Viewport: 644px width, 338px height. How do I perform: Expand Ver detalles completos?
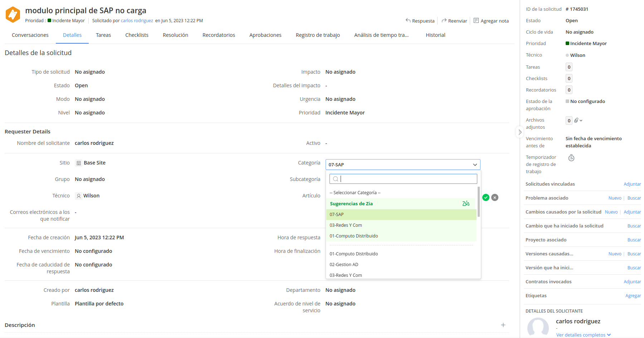[583, 335]
